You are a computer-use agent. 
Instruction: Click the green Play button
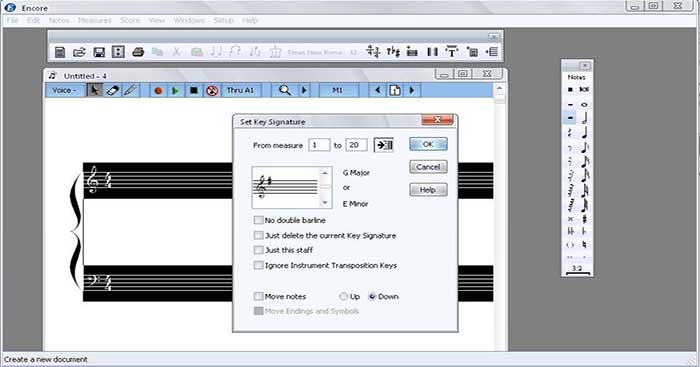[x=175, y=91]
